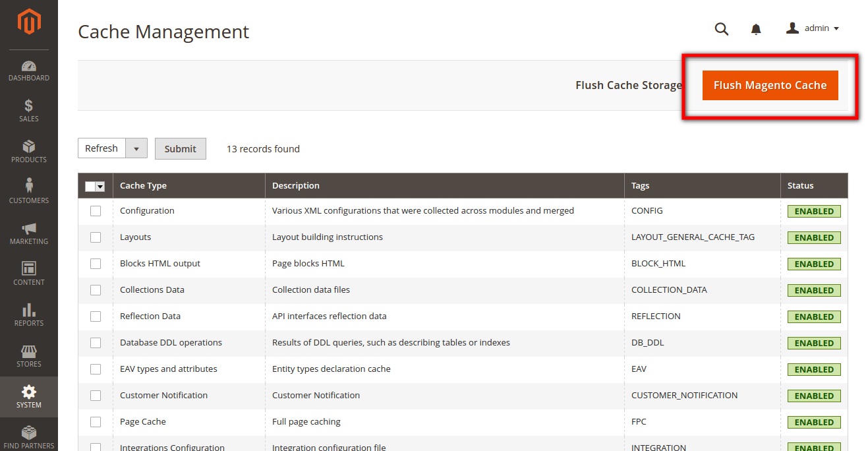Open the Dashboard sidebar icon
The image size is (868, 451).
coord(29,67)
